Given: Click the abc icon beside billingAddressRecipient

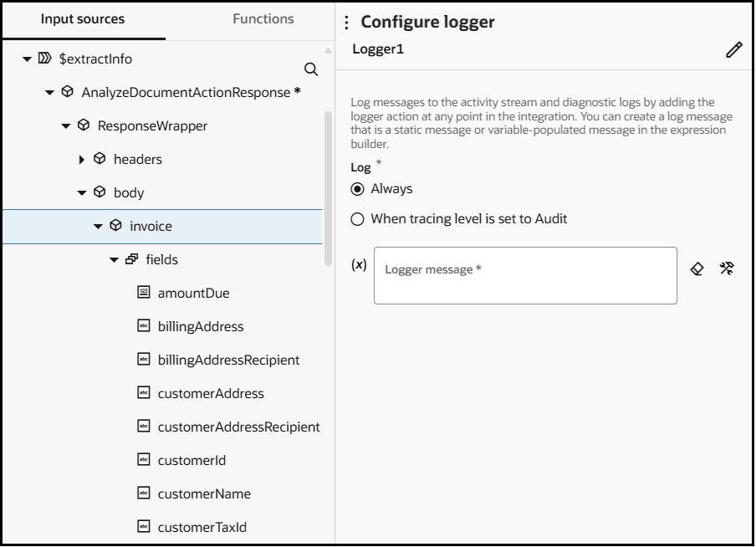Looking at the screenshot, I should coord(144,359).
